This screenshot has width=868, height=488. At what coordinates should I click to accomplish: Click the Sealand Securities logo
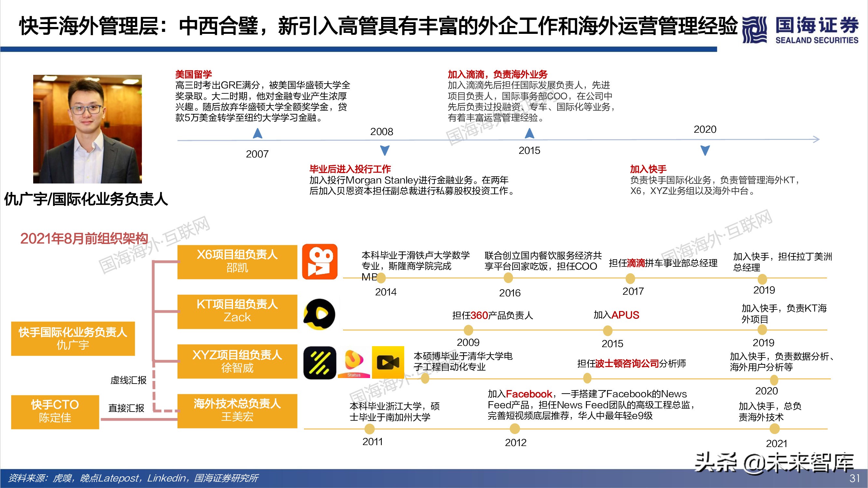[800, 30]
